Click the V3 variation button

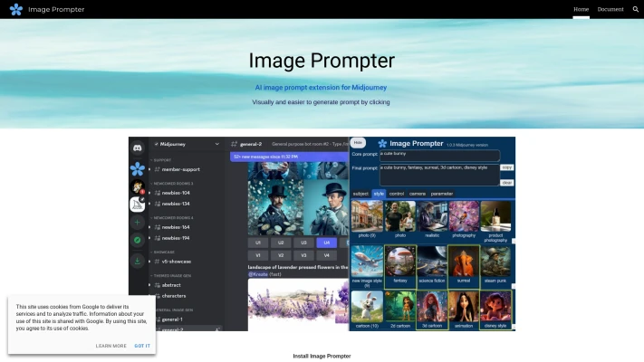(303, 255)
